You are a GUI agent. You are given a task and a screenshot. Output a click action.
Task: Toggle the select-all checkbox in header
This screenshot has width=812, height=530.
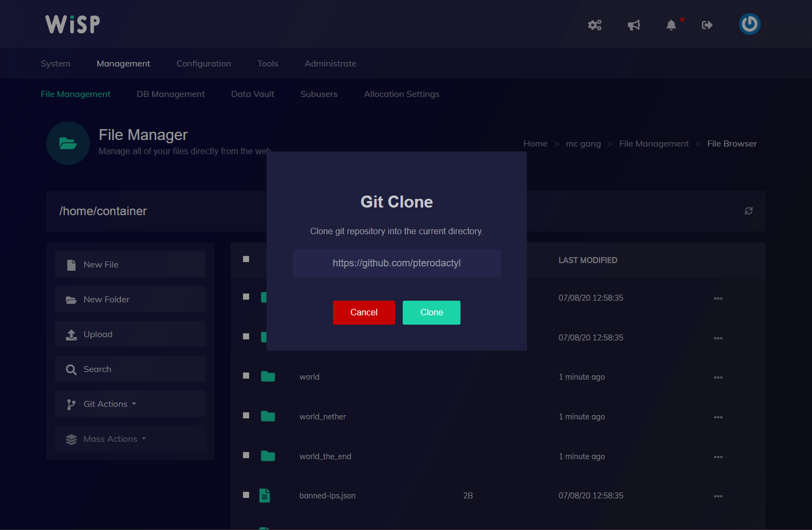pos(246,259)
